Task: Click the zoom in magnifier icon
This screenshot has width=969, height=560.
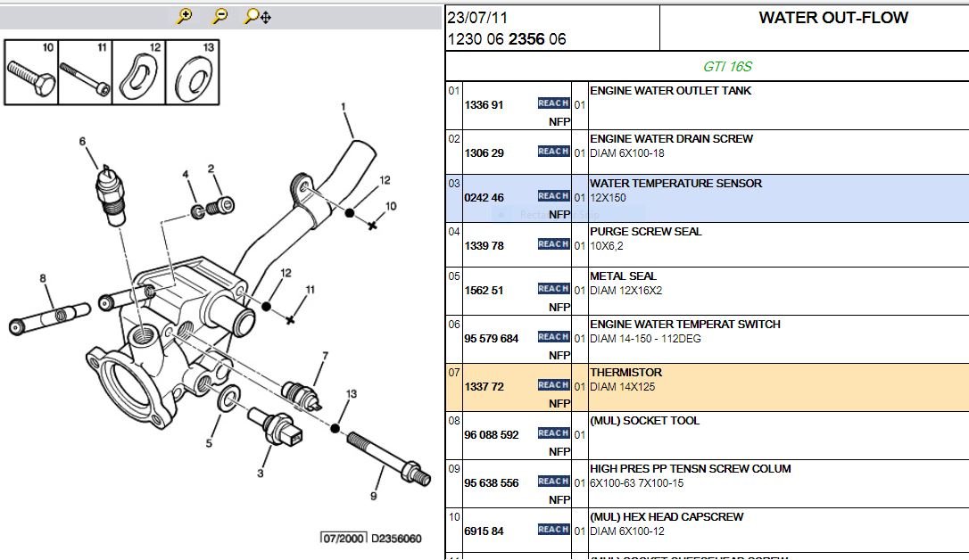Action: [184, 16]
